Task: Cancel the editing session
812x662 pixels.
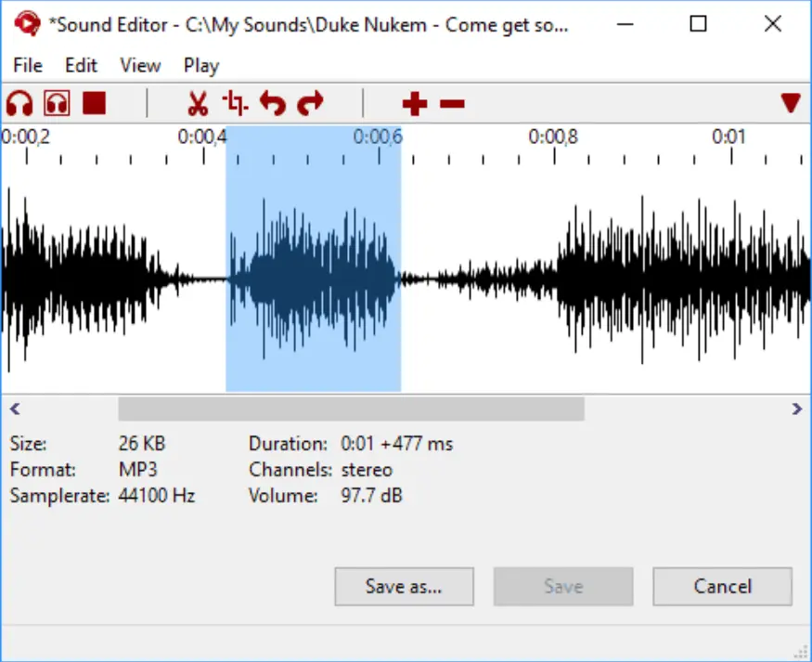Action: pyautogui.click(x=722, y=586)
